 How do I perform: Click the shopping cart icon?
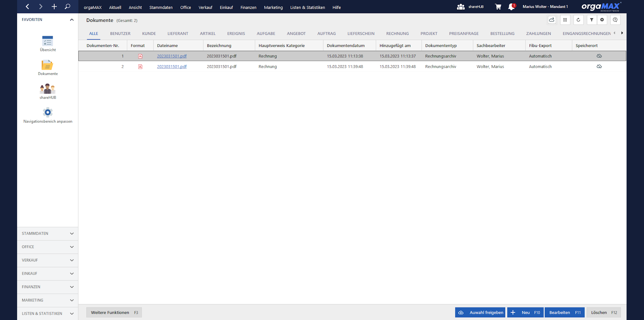click(x=498, y=7)
